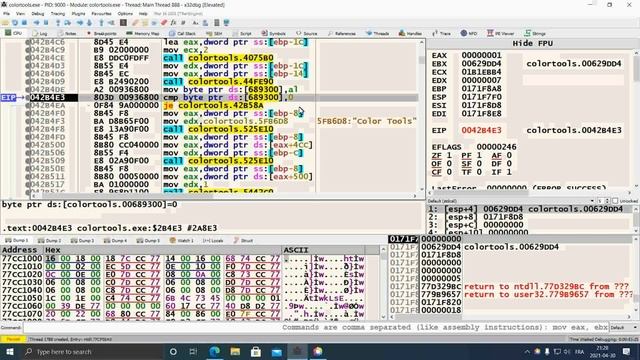Click the Check for updates monitor icon
Image resolution: width=640 pixels, height=360 pixels.
[x=227, y=23]
